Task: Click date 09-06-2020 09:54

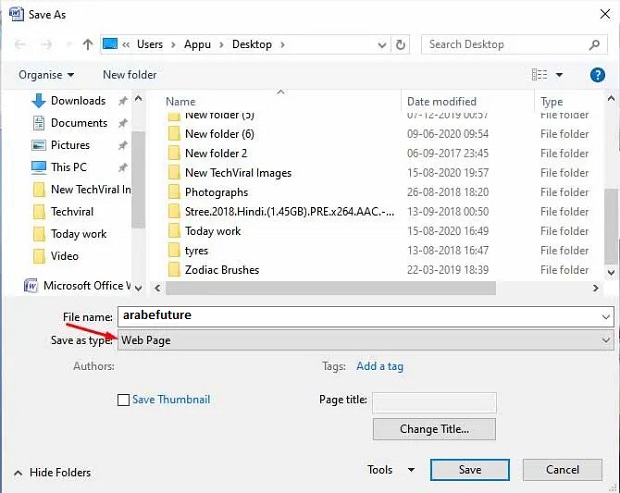Action: [448, 134]
